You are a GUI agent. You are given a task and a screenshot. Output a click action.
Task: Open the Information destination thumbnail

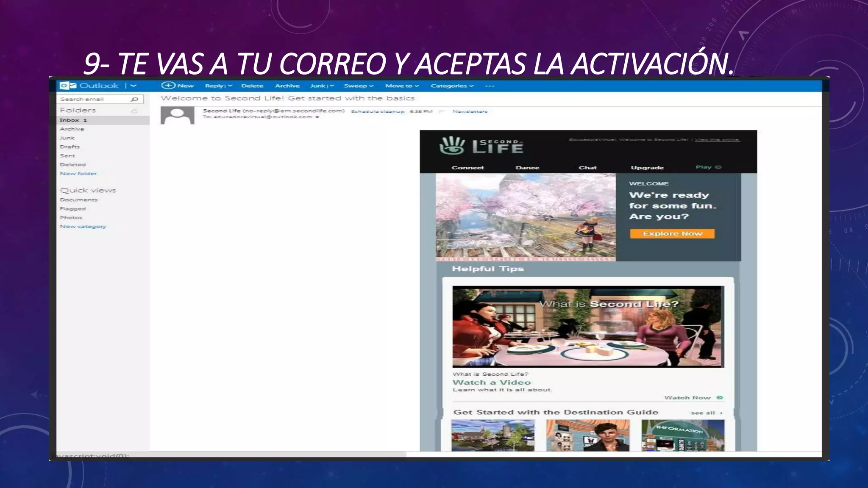click(x=683, y=435)
